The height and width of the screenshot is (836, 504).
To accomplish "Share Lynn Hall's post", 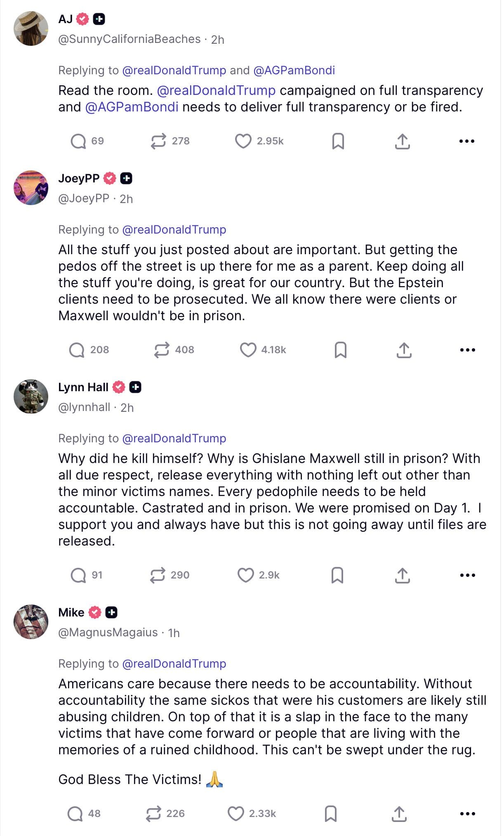I will click(x=402, y=575).
